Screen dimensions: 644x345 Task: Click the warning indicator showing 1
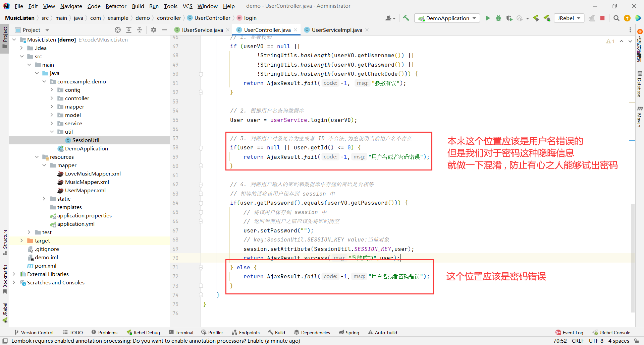pyautogui.click(x=610, y=41)
